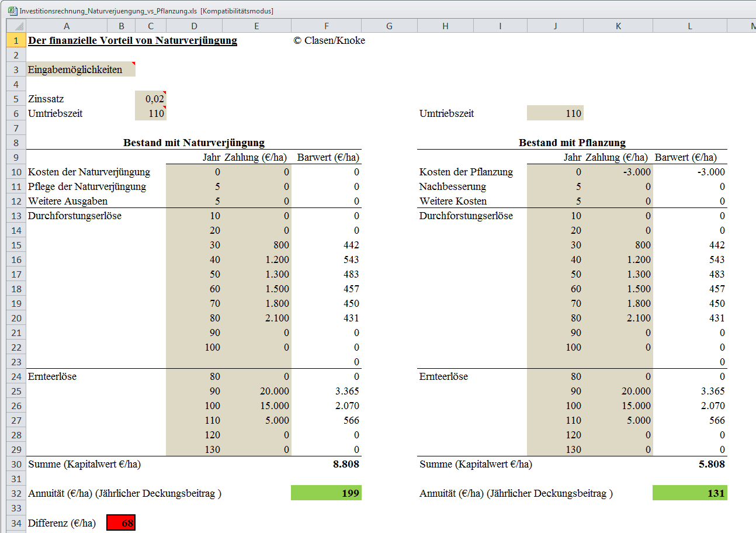Select the Kapitalwert sum cell showing 8.808

[326, 464]
